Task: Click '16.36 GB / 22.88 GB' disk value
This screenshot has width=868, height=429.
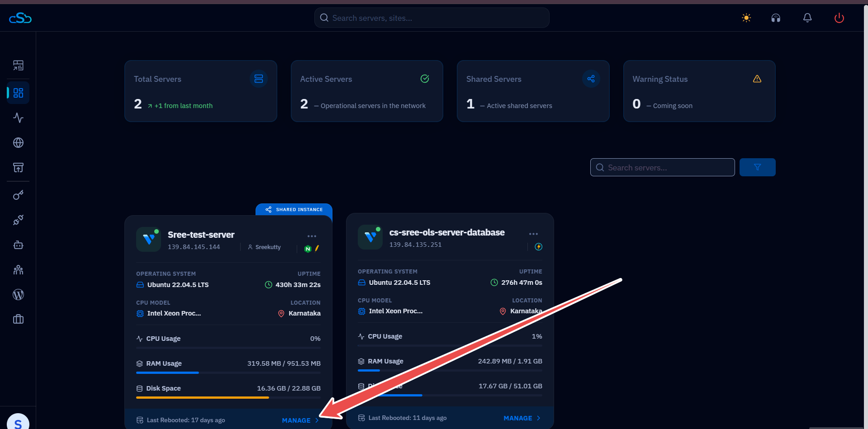Action: click(x=289, y=388)
